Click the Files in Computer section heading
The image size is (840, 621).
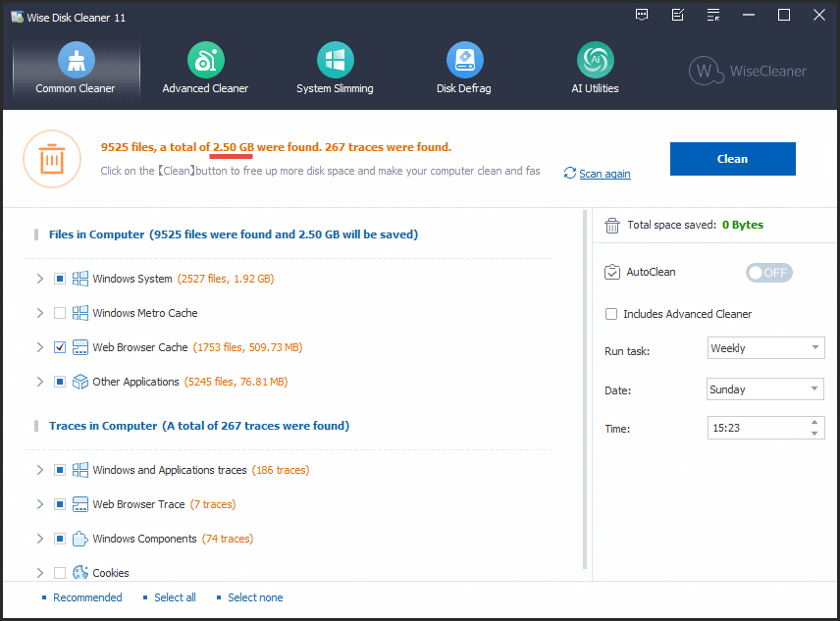234,234
